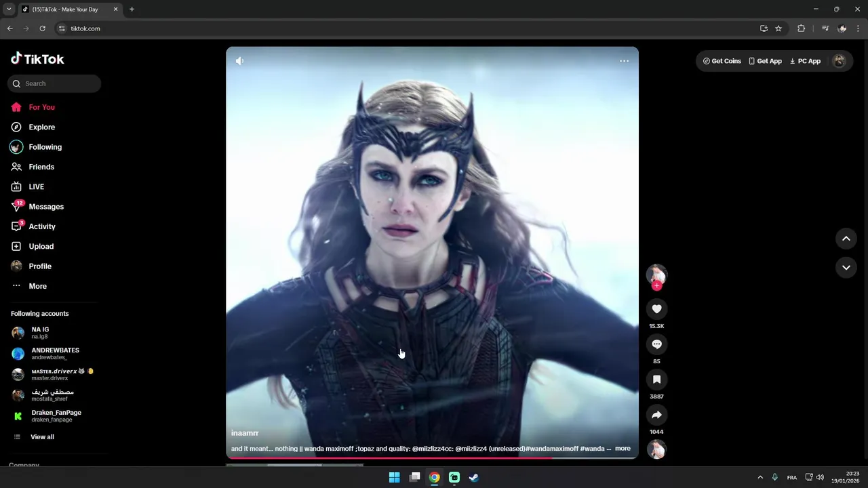Image resolution: width=868 pixels, height=488 pixels.
Task: Close the TikTok browser tab
Action: 115,9
